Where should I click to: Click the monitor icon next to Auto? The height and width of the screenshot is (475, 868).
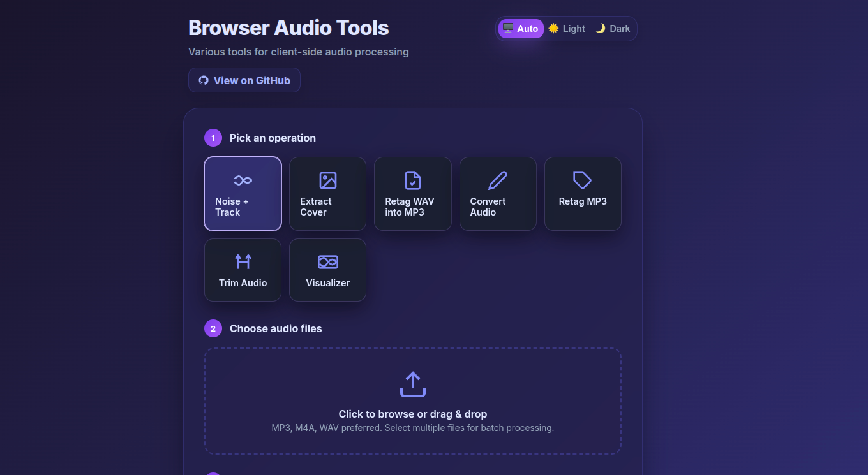[x=507, y=28]
